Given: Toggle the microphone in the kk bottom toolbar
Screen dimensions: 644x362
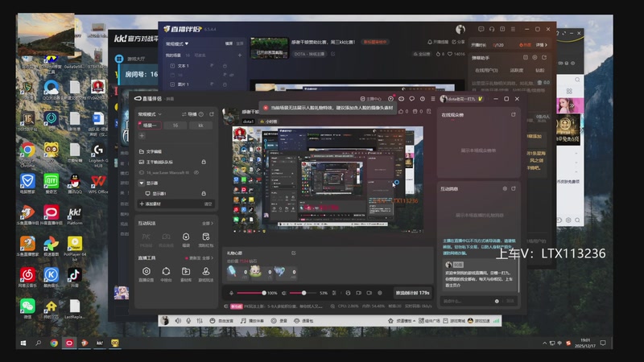Looking at the screenshot, I should pos(188,320).
